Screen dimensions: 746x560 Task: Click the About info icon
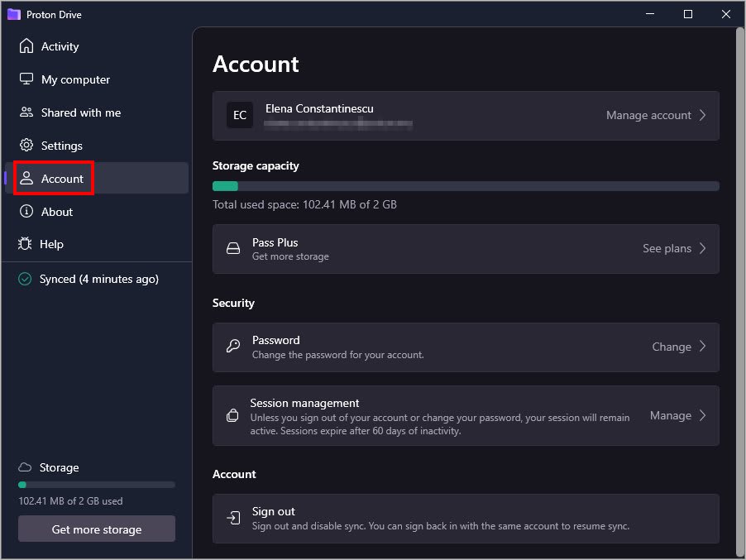click(x=26, y=212)
